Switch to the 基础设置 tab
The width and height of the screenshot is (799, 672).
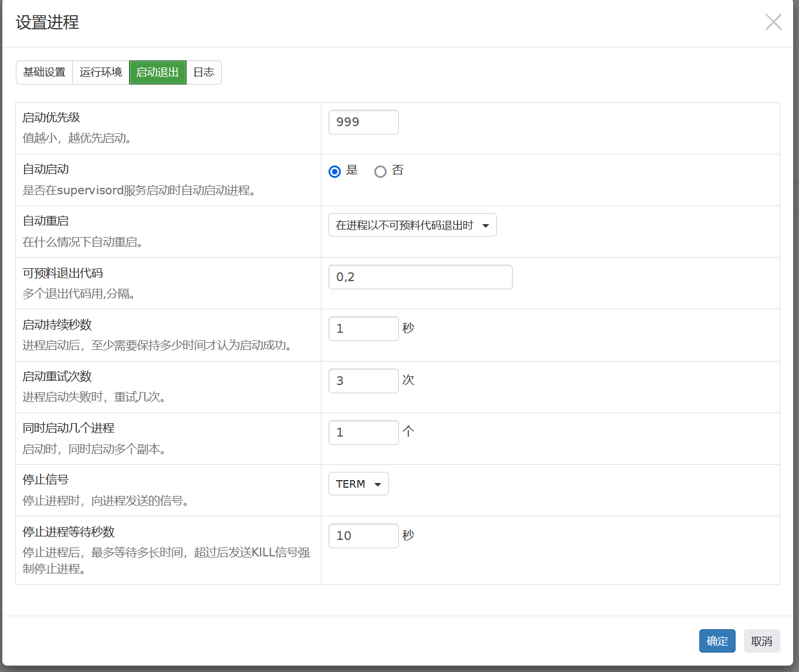tap(45, 72)
